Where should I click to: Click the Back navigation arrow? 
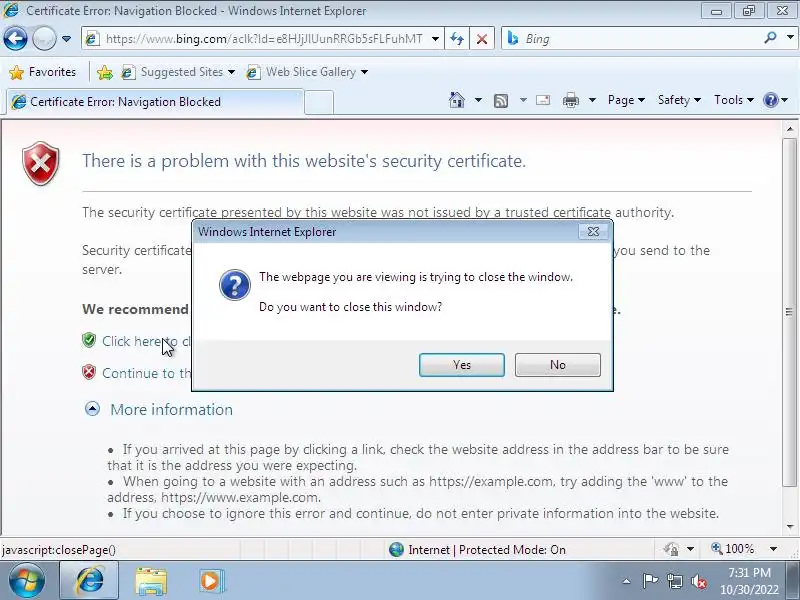pos(15,38)
